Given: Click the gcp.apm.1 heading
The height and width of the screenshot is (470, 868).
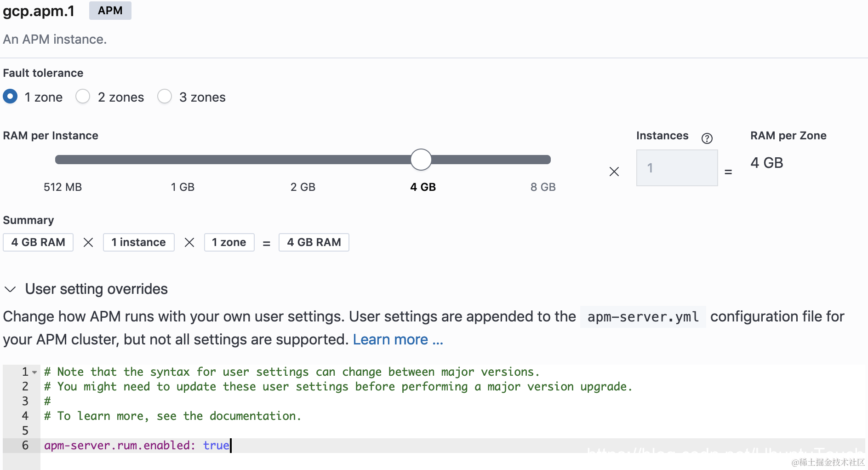Looking at the screenshot, I should coord(39,11).
